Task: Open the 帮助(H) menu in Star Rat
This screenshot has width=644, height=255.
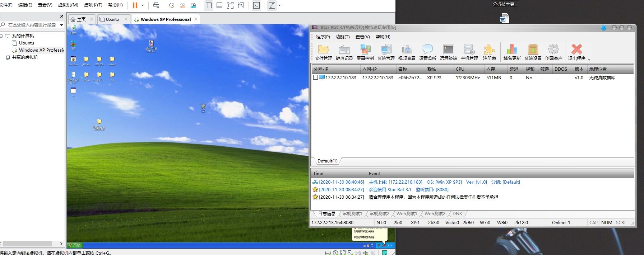Action: point(383,37)
